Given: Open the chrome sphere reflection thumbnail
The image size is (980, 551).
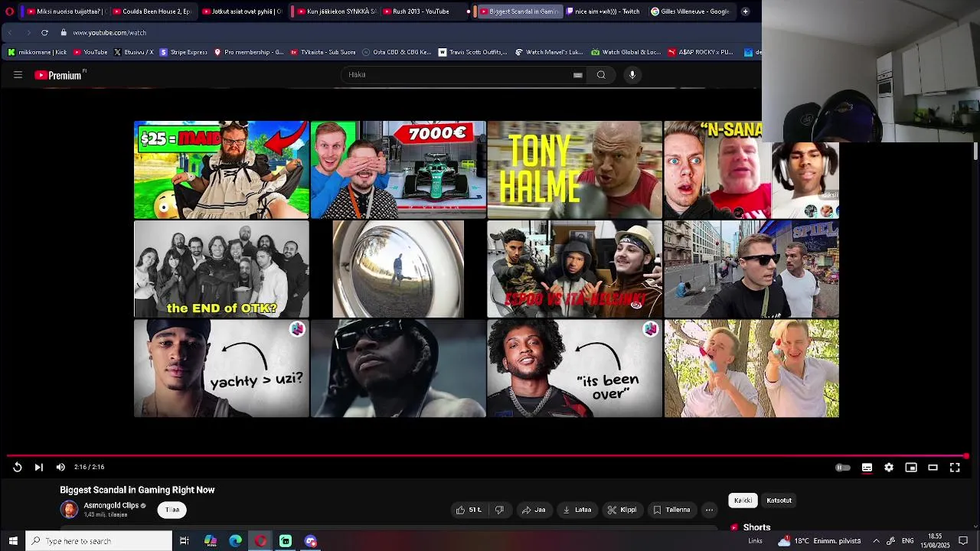Looking at the screenshot, I should pos(398,269).
